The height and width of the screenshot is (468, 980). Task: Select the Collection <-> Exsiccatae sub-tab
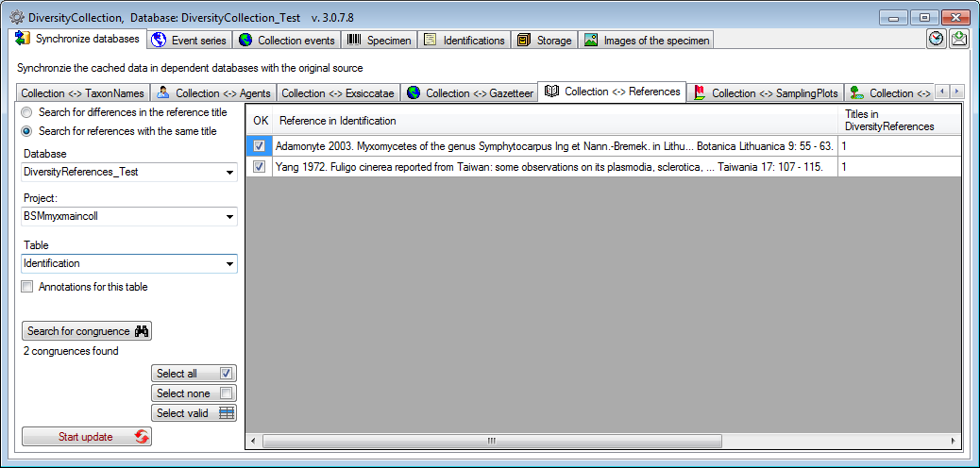[338, 93]
